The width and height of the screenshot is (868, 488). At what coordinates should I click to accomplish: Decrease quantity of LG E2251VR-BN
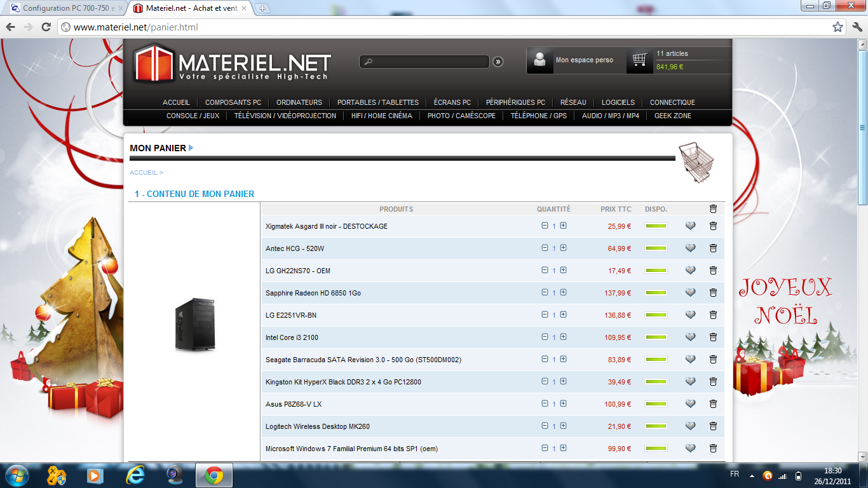pos(545,315)
